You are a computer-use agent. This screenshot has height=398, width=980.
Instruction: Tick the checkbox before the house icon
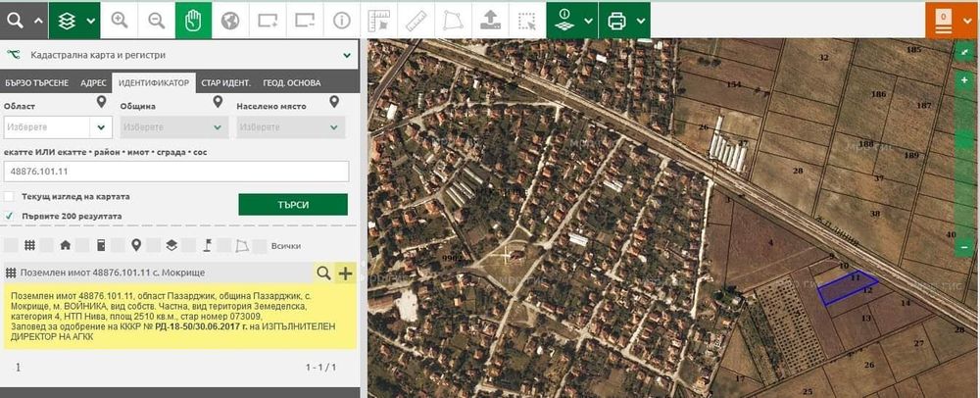[46, 245]
